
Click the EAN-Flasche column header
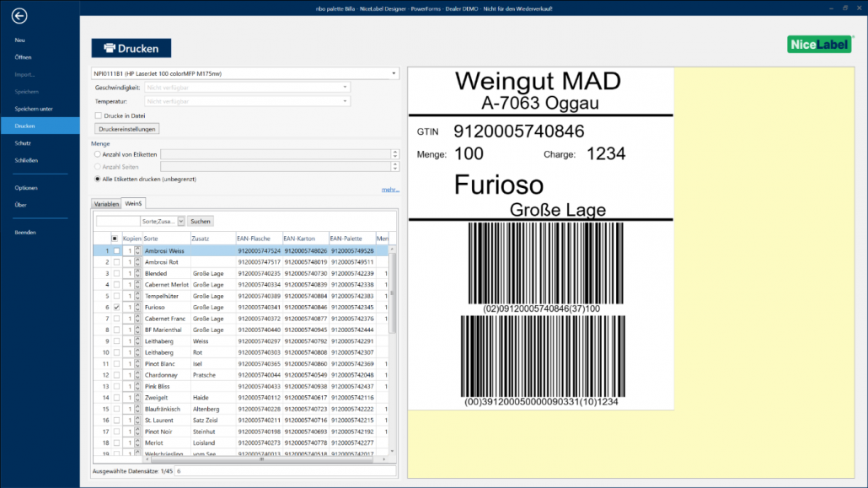tap(259, 239)
